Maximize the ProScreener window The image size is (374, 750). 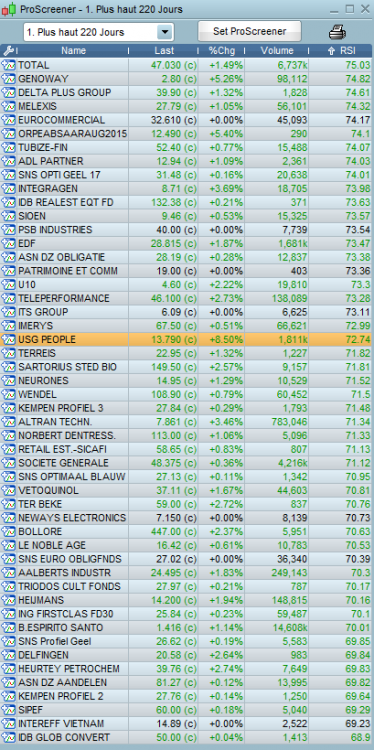tap(350, 9)
